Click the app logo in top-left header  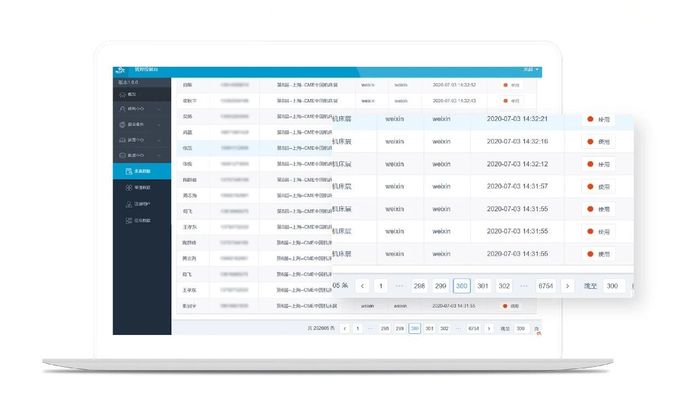click(120, 70)
